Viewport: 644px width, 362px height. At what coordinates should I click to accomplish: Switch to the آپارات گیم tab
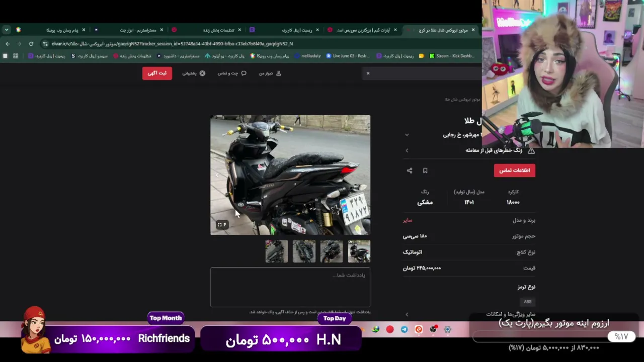pyautogui.click(x=363, y=30)
